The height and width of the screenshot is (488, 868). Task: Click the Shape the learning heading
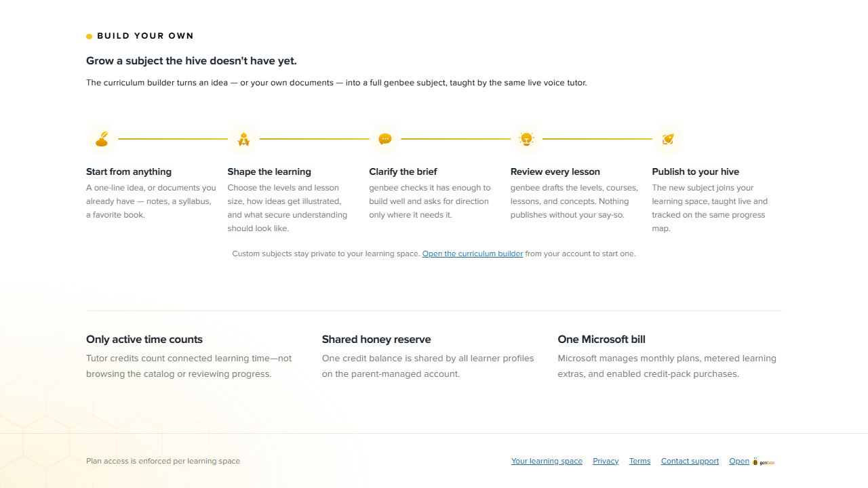(x=269, y=171)
